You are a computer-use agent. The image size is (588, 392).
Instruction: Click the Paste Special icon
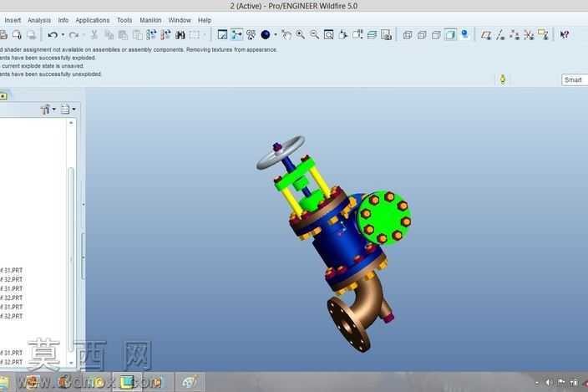click(137, 35)
